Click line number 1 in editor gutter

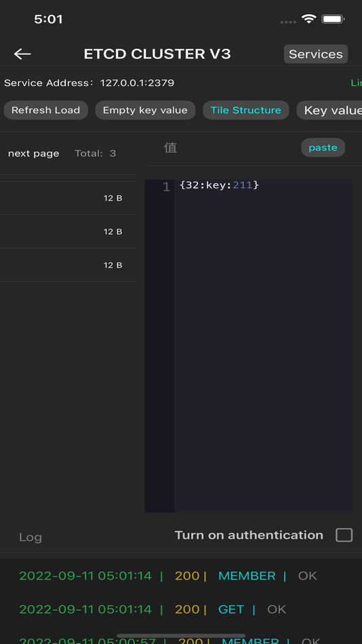[x=166, y=187]
